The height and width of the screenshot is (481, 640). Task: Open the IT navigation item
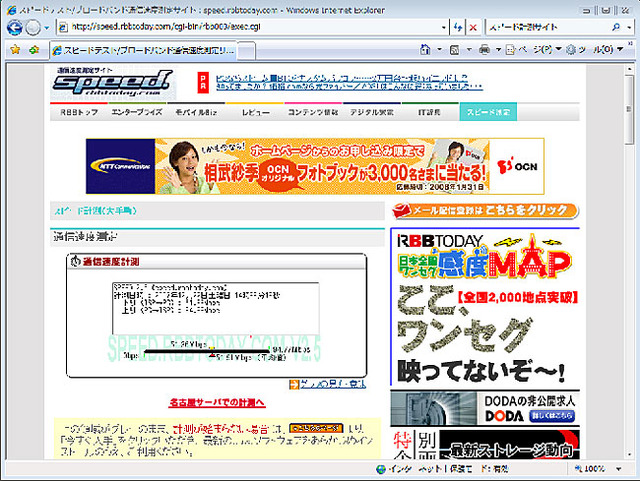click(429, 112)
